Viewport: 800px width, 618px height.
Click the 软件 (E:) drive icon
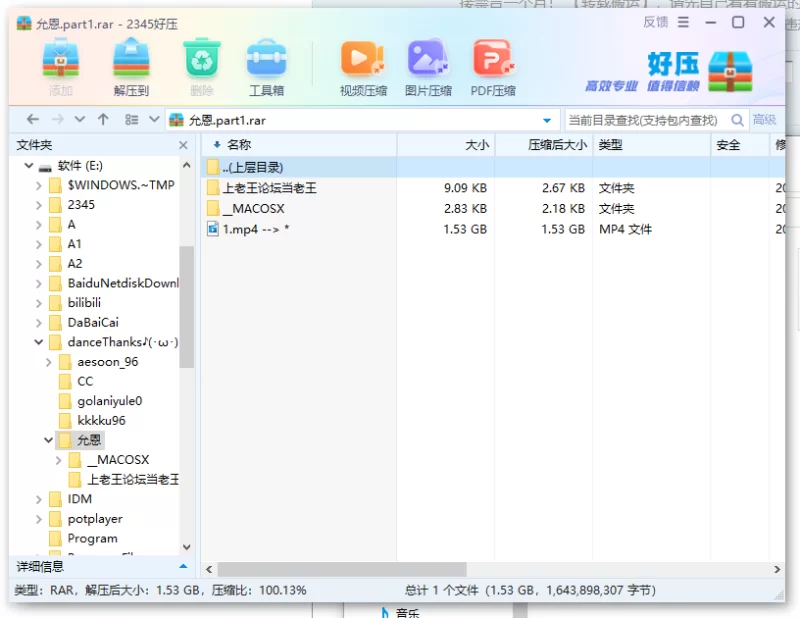(45, 167)
